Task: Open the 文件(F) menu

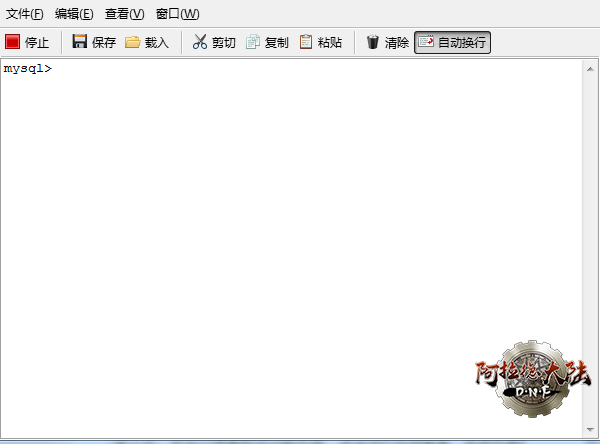Action: [25, 14]
